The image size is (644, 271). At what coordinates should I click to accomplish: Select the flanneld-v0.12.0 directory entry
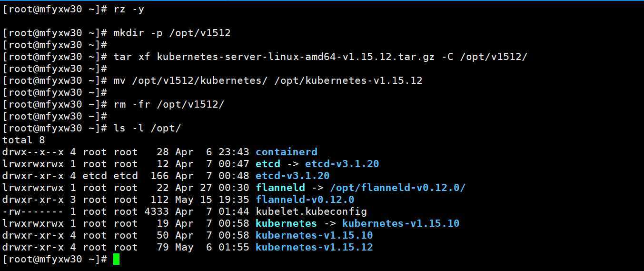point(305,200)
